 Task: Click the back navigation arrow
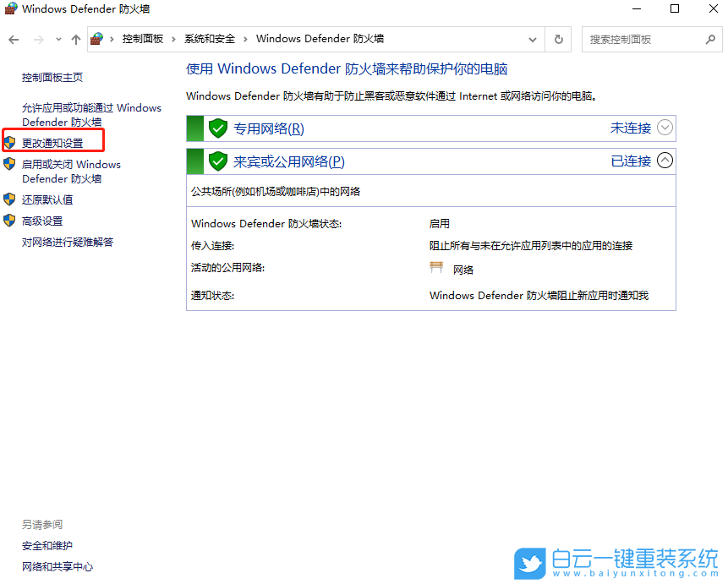tap(14, 38)
